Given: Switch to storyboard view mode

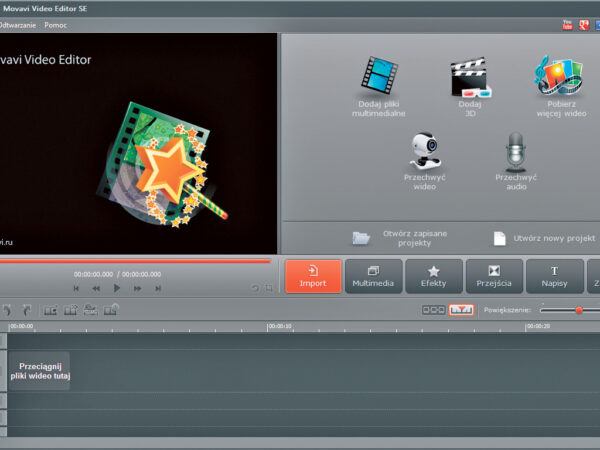Looking at the screenshot, I should tap(433, 311).
